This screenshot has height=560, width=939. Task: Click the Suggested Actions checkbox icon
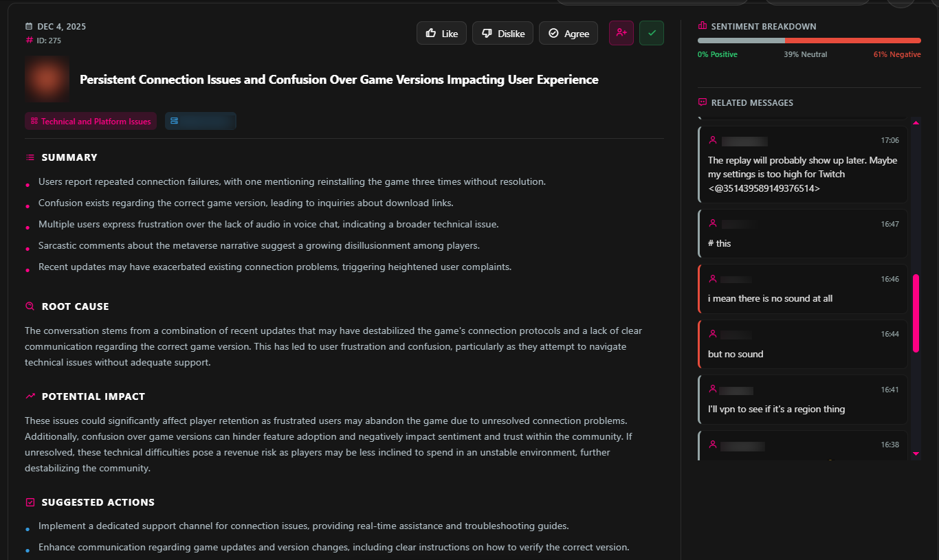pyautogui.click(x=30, y=502)
